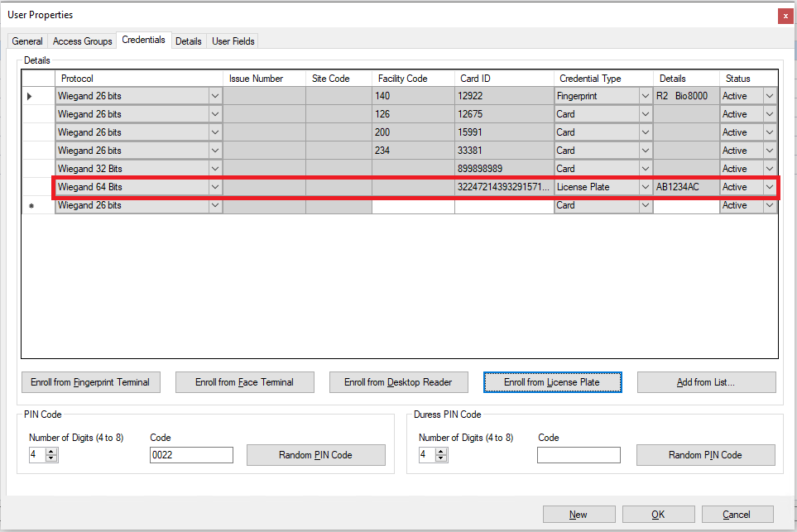Click the Cancel button
Image resolution: width=797 pixels, height=532 pixels.
pyautogui.click(x=737, y=515)
